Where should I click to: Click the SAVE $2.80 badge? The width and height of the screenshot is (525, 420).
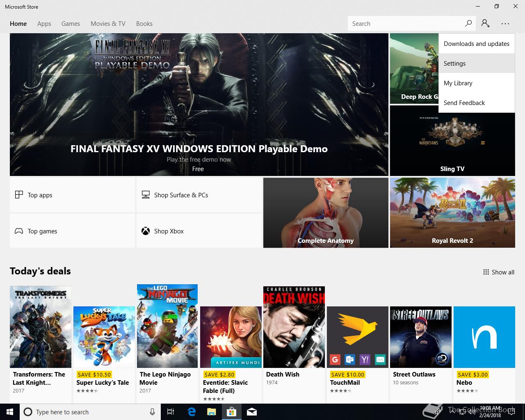click(219, 374)
